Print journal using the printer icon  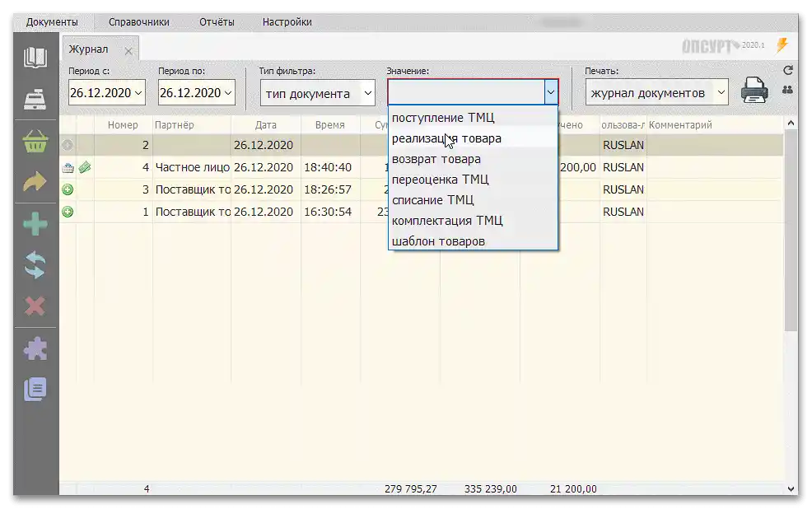pos(754,90)
